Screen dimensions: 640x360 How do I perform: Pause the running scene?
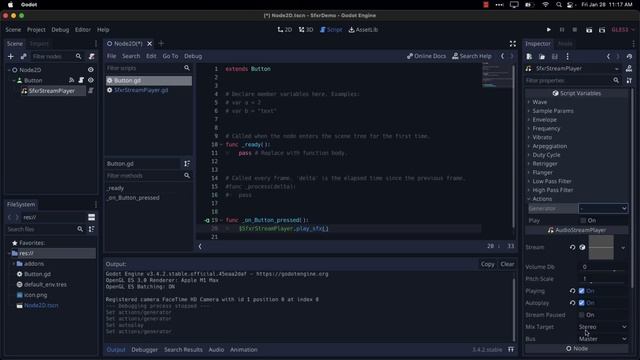[x=562, y=30]
